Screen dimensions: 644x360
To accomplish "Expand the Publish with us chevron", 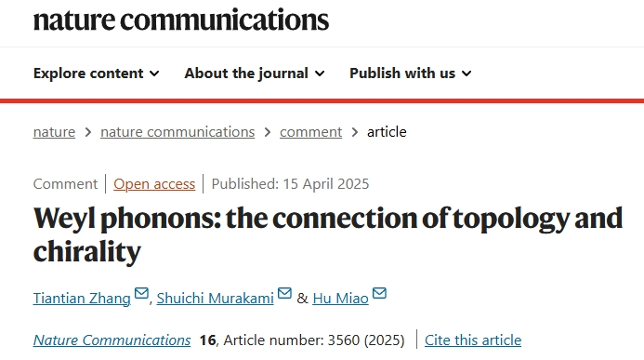I will coord(467,74).
